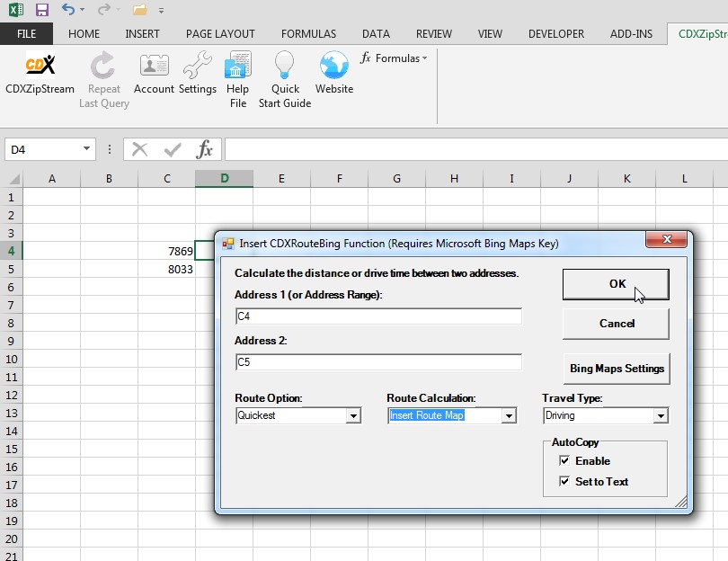Click the Save icon in the quick access toolbar
This screenshot has height=561, width=728.
pyautogui.click(x=42, y=10)
